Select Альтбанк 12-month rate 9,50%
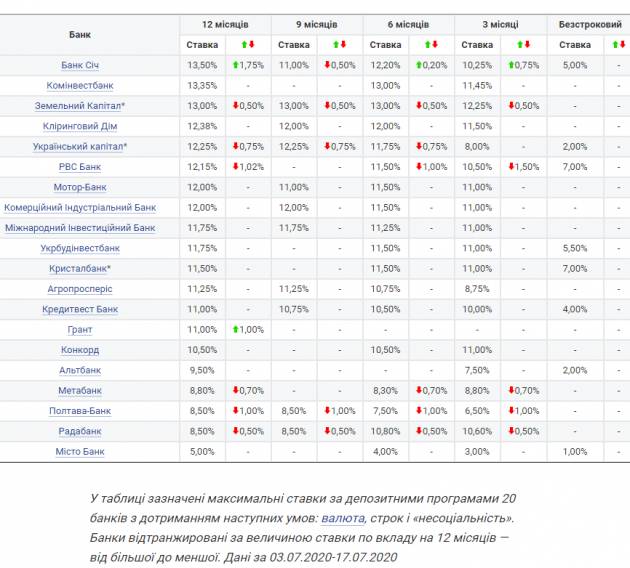 pos(202,370)
